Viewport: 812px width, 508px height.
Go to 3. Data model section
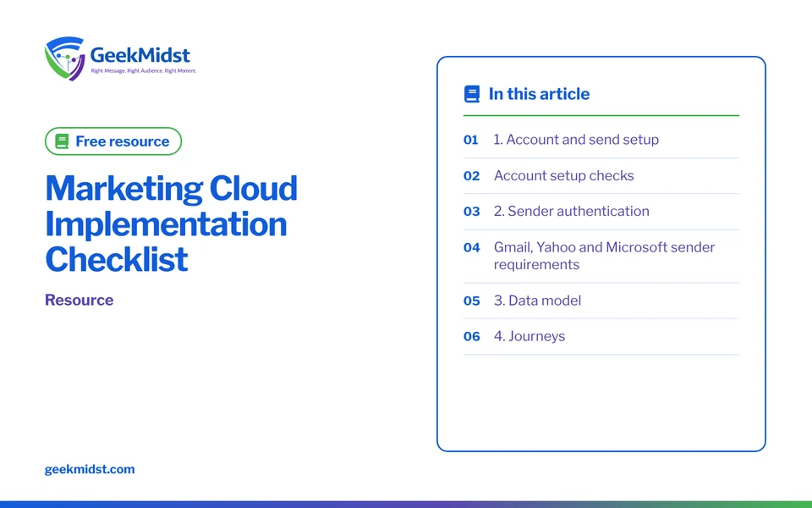click(537, 301)
